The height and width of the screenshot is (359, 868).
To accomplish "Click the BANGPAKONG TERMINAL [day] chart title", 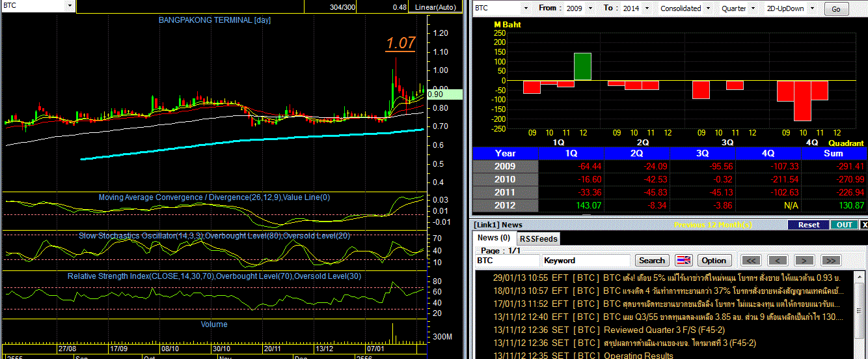I will 215,20.
